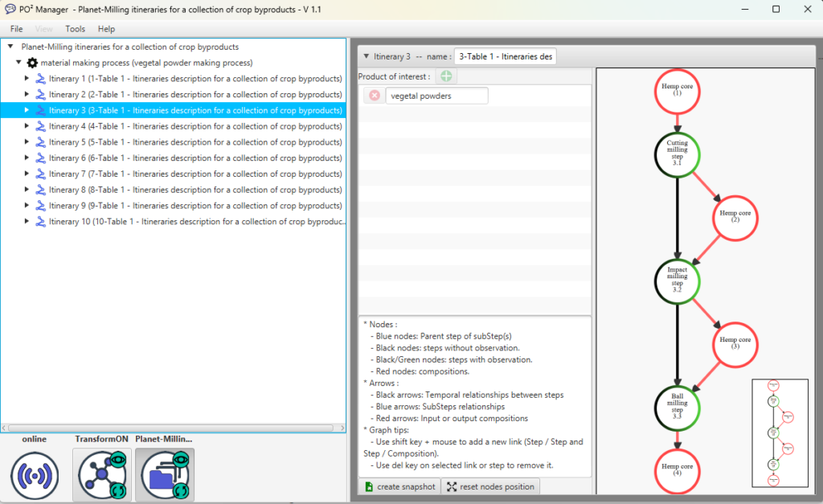Click the TransformON ontology icon
Image resolution: width=823 pixels, height=504 pixels.
pyautogui.click(x=100, y=475)
